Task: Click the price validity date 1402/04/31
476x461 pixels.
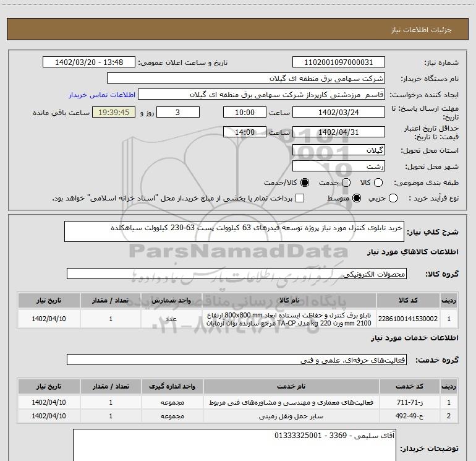Action: [x=339, y=132]
